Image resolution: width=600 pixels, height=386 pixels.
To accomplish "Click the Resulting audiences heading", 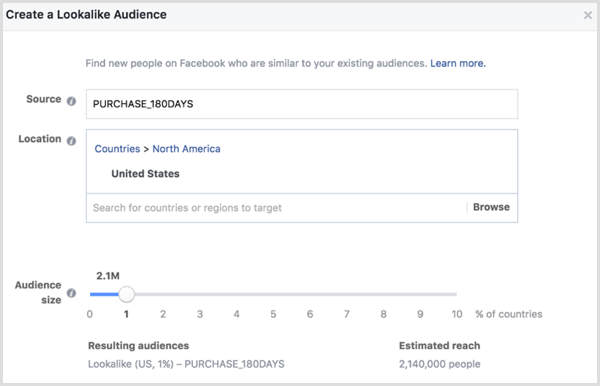I will [139, 345].
